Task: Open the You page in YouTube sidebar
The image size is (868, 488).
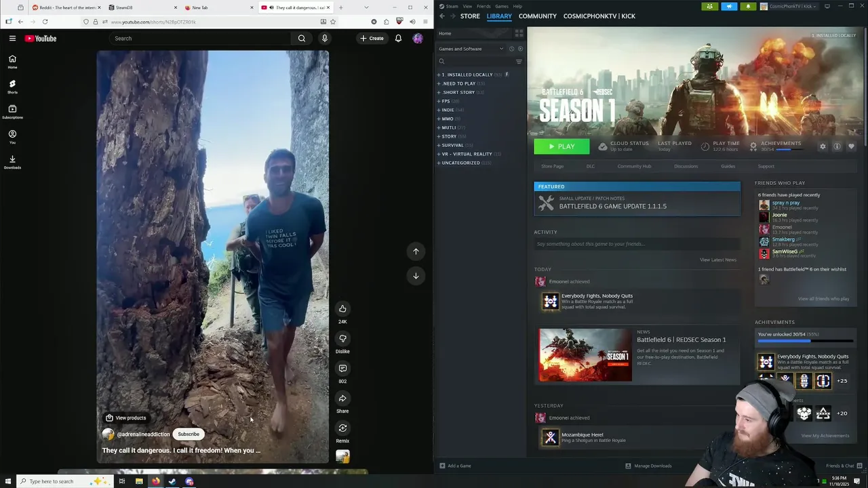Action: 12,137
